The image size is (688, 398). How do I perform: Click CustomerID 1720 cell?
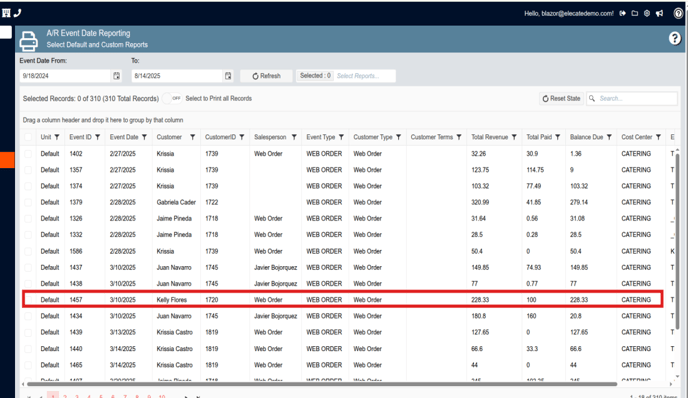[211, 300]
